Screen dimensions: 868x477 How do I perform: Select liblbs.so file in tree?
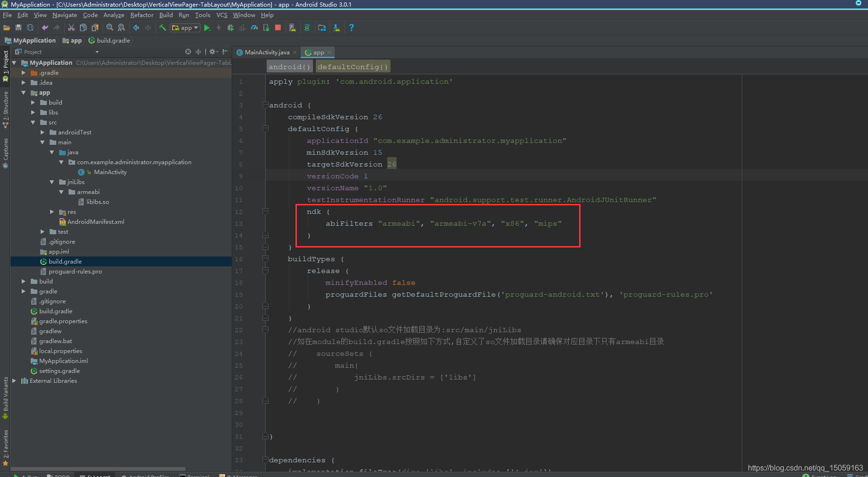(97, 202)
